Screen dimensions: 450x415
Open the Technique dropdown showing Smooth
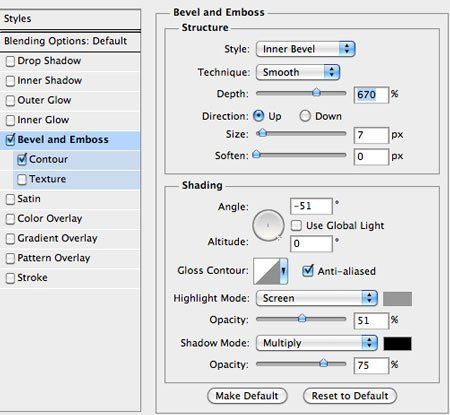coord(298,72)
